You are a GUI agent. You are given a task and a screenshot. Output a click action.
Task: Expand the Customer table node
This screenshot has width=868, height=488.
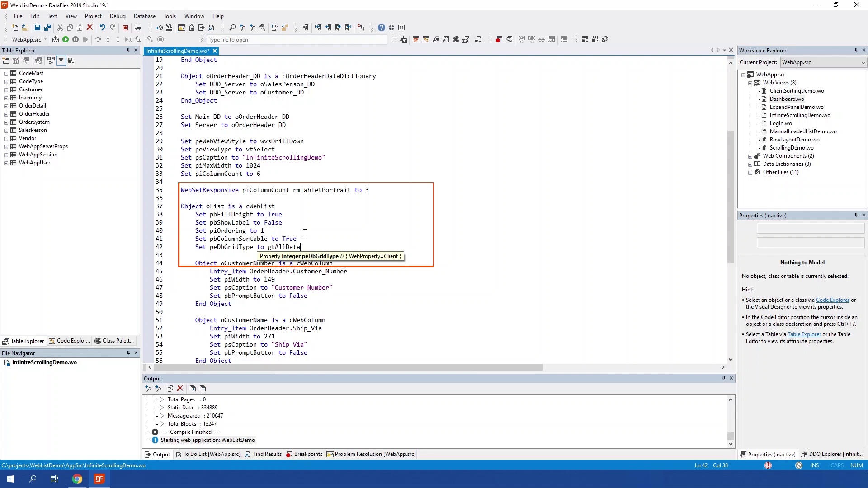(x=6, y=89)
